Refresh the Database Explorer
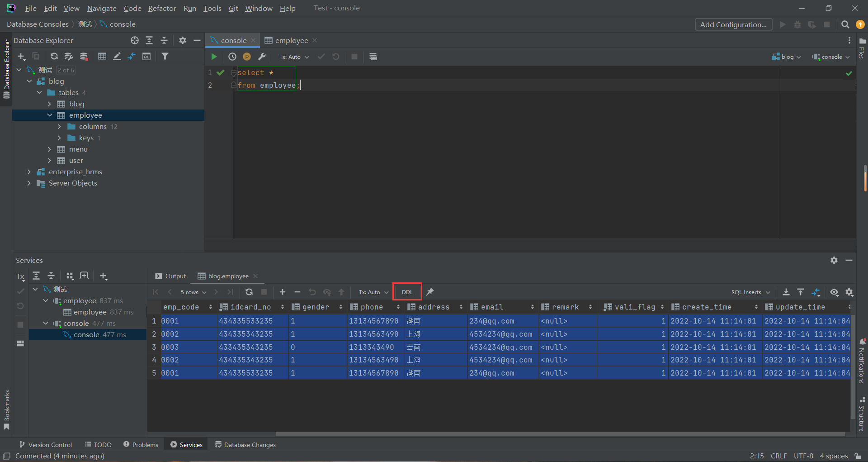 tap(54, 56)
